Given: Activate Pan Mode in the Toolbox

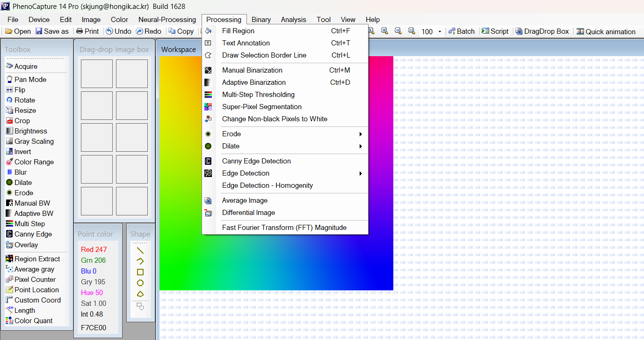Looking at the screenshot, I should (x=26, y=80).
